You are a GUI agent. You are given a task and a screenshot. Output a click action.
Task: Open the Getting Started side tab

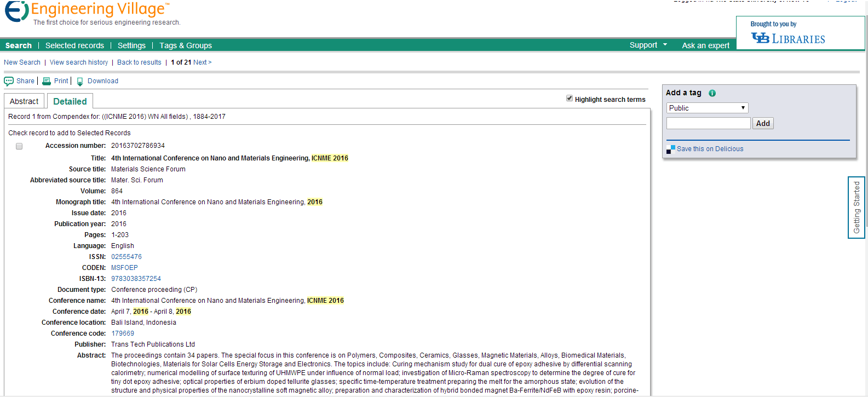click(856, 208)
